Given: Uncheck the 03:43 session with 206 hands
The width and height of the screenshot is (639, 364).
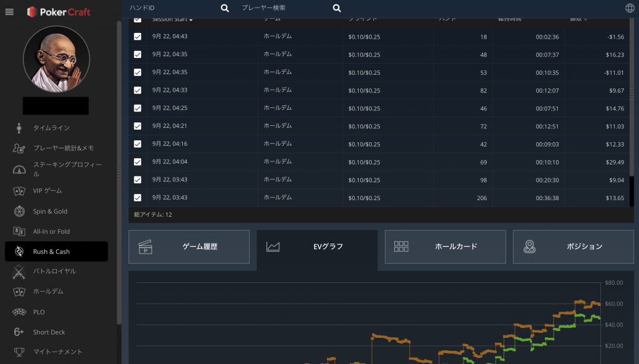Looking at the screenshot, I should pyautogui.click(x=137, y=198).
